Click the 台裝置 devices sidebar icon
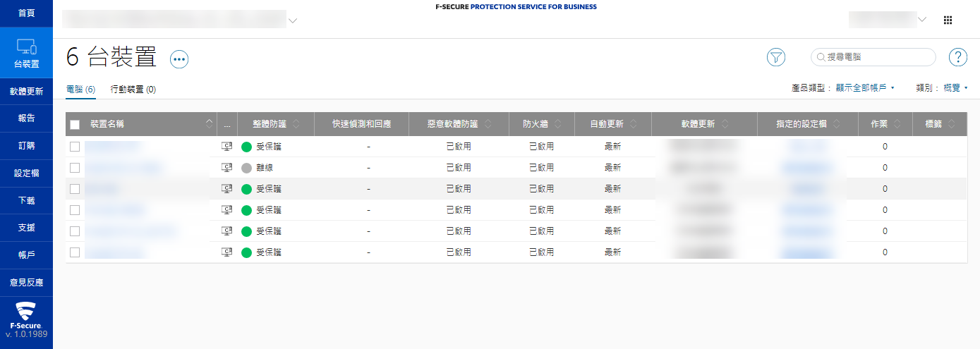The image size is (980, 349). pos(26,53)
